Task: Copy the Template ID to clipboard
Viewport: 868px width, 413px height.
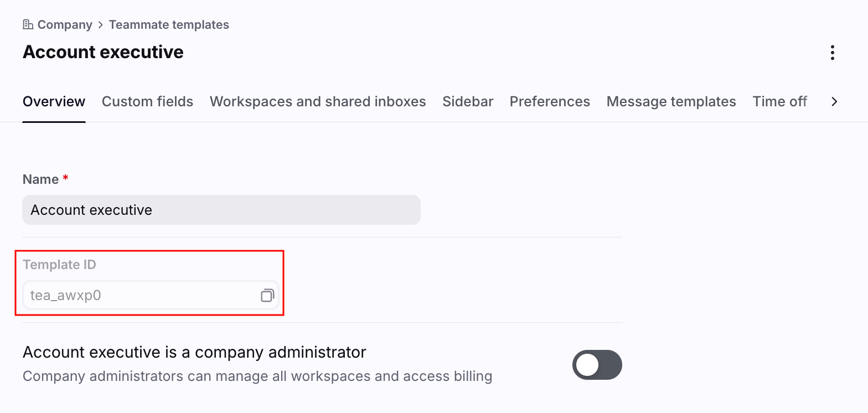Action: pos(267,296)
